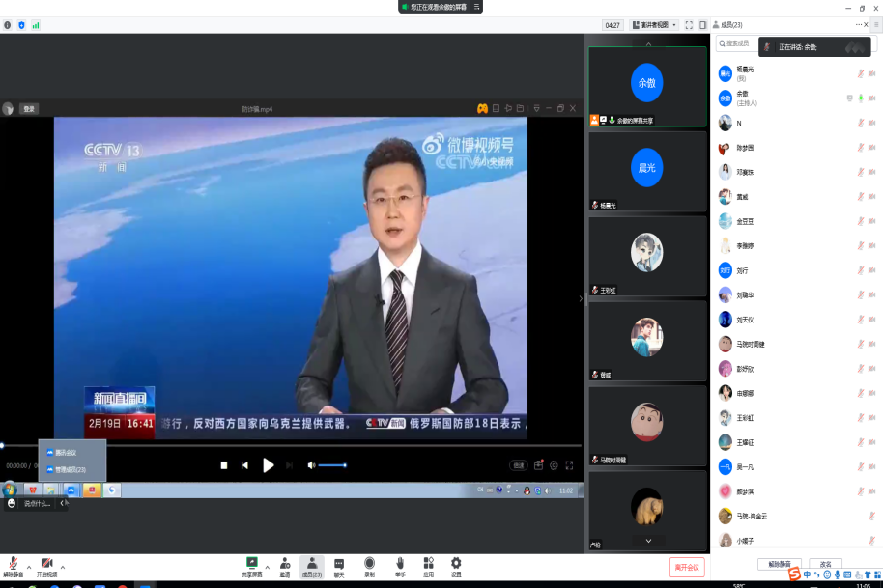Viewport: 883px width, 588px height.
Task: Expand audio options arrow beside 解除静音
Action: 28,566
